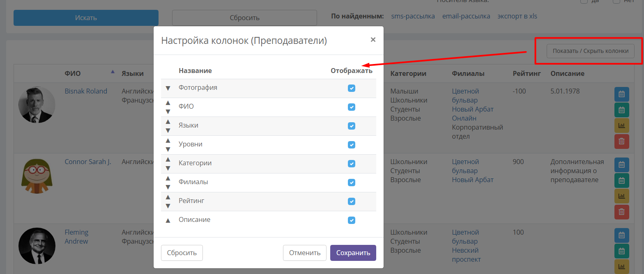Move Описание row up with arrow
Viewport: 644px width, 274px height.
[168, 220]
